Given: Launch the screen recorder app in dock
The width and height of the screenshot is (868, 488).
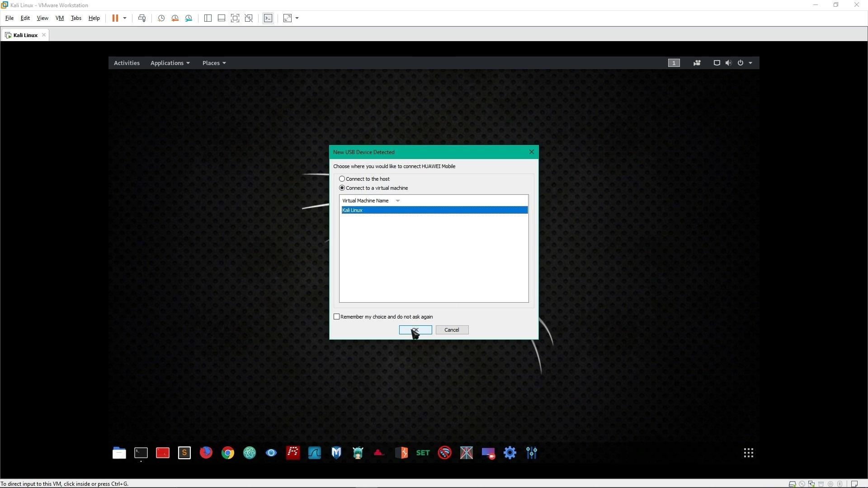Looking at the screenshot, I should 488,453.
